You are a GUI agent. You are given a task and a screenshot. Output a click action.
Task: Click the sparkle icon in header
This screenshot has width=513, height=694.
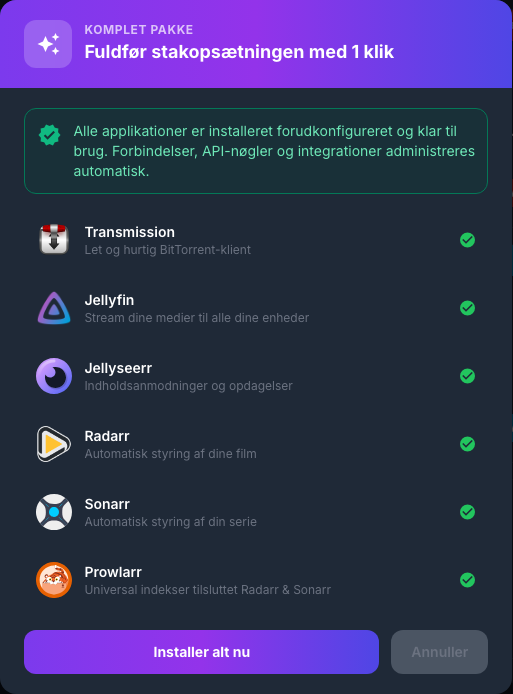click(x=48, y=44)
